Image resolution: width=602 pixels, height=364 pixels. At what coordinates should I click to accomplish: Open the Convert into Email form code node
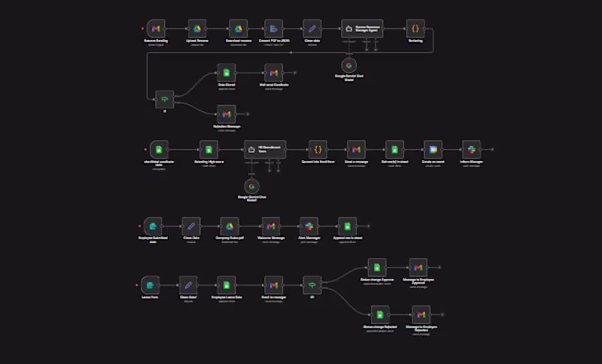coord(318,150)
